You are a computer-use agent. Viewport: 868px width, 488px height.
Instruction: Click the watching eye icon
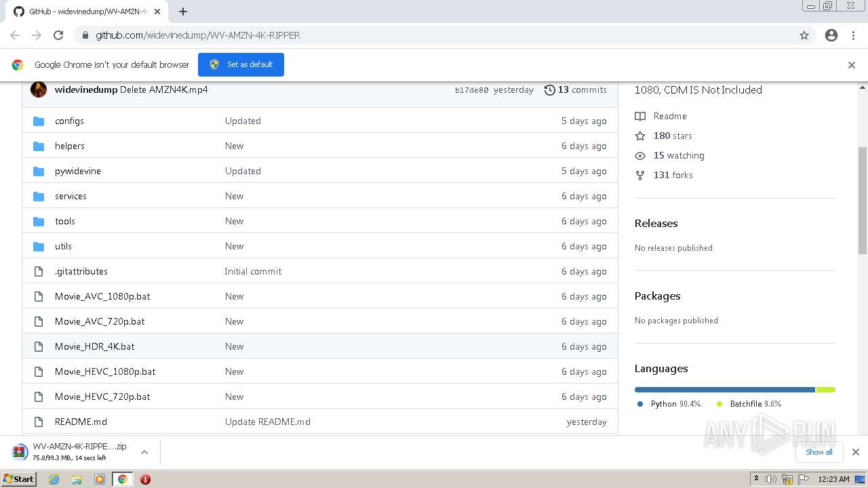[640, 156]
